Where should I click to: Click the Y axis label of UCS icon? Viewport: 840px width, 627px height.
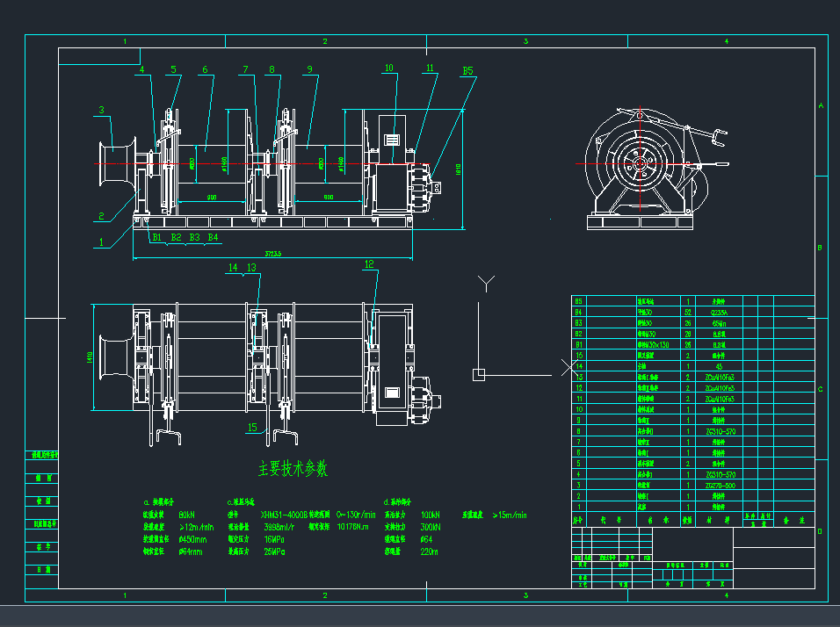(486, 283)
